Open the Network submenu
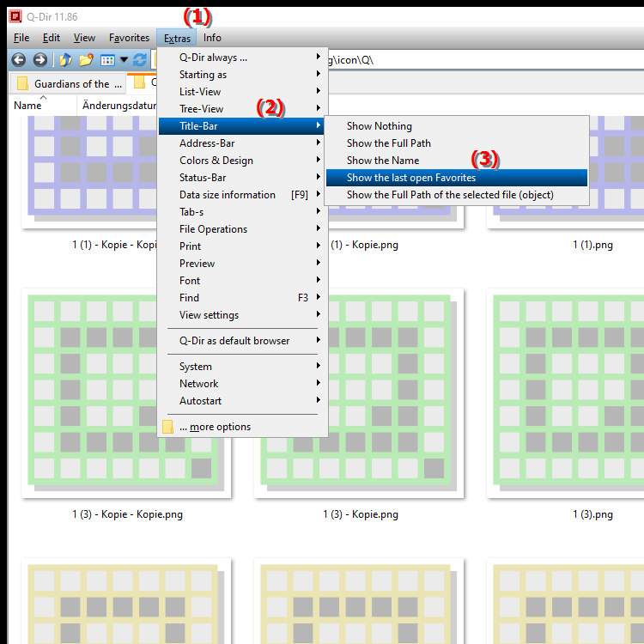This screenshot has height=644, width=644. click(243, 384)
